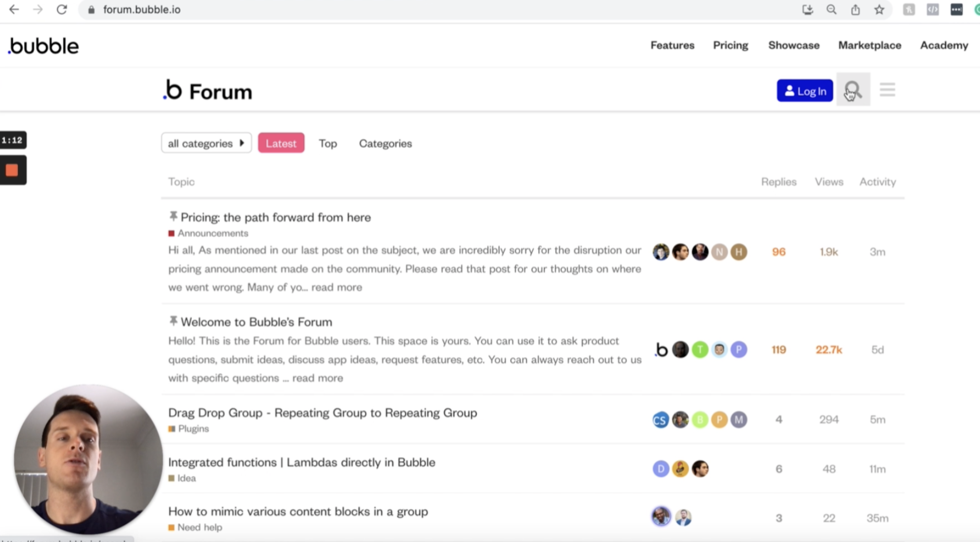Viewport: 980px width, 542px height.
Task: Reload the page with browser refresh icon
Action: pos(62,9)
